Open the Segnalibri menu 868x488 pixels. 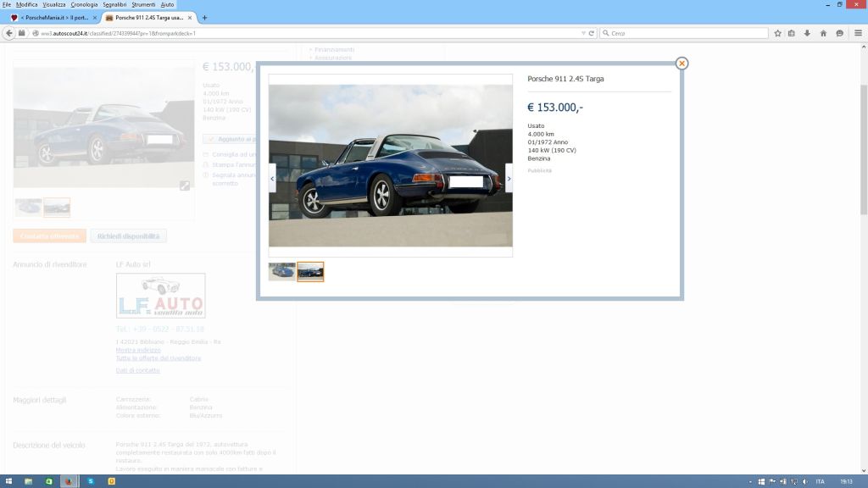click(114, 4)
